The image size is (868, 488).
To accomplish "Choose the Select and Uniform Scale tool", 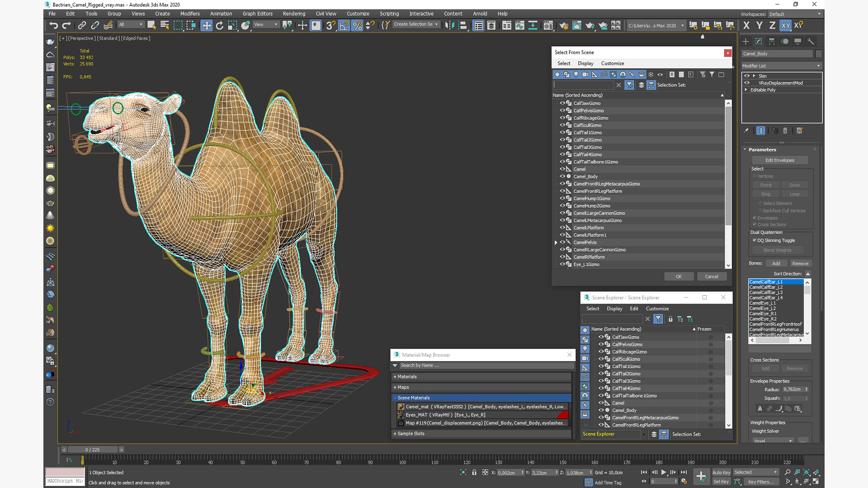I will click(232, 25).
